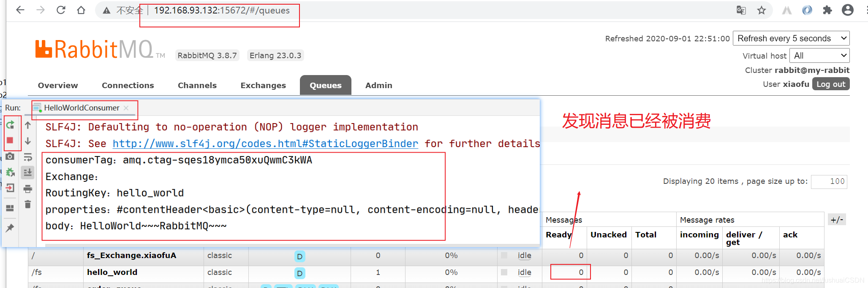The width and height of the screenshot is (868, 288).
Task: Click the idle state of fs_Exchange.xiaofuA
Action: [524, 256]
